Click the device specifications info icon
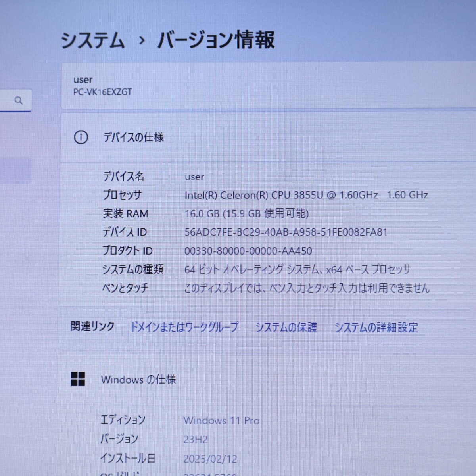 tap(81, 137)
